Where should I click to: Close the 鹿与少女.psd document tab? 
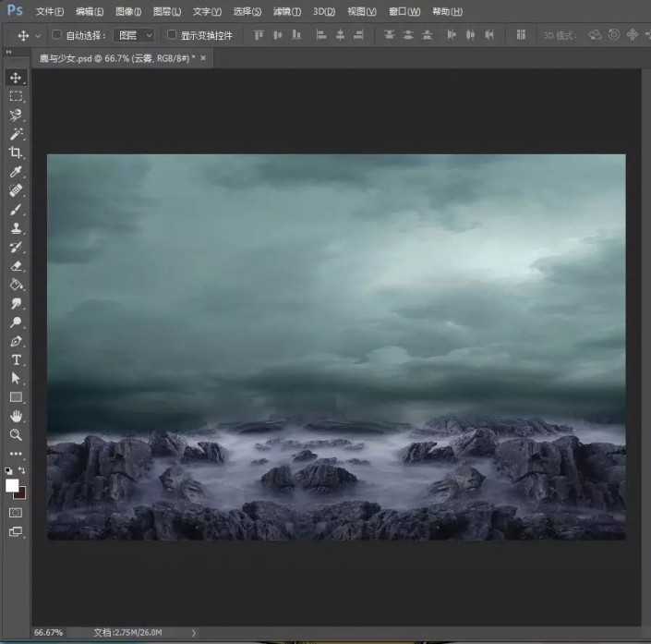pyautogui.click(x=203, y=57)
